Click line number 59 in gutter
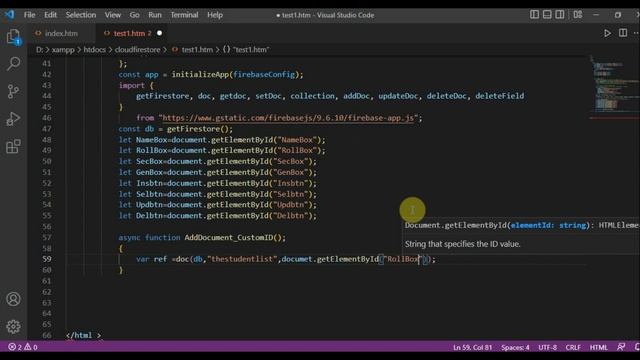The image size is (640, 360). coord(47,259)
